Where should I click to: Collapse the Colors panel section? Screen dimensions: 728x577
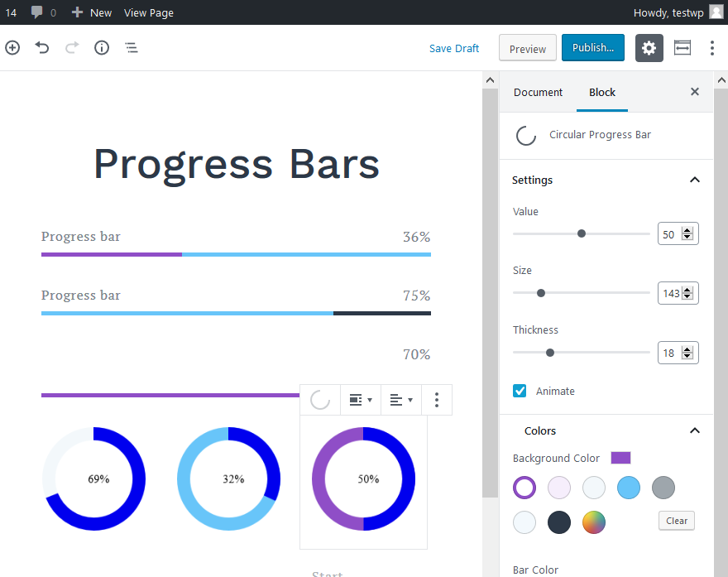pos(695,430)
